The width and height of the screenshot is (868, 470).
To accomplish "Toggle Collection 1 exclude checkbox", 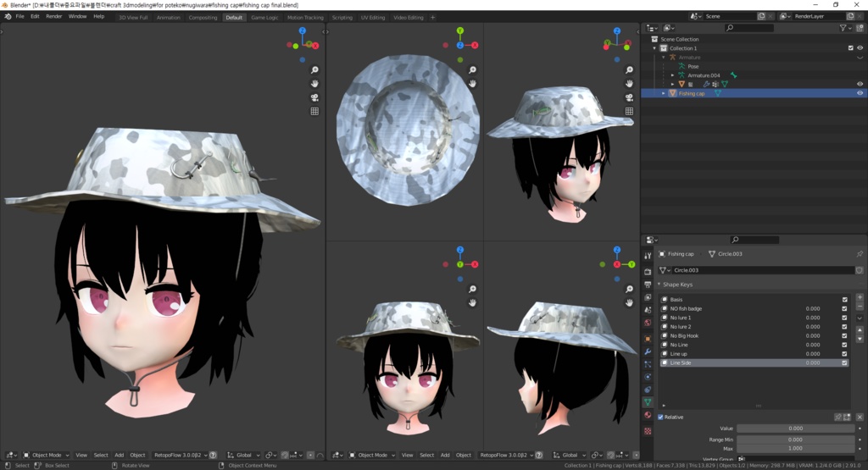I will [851, 48].
